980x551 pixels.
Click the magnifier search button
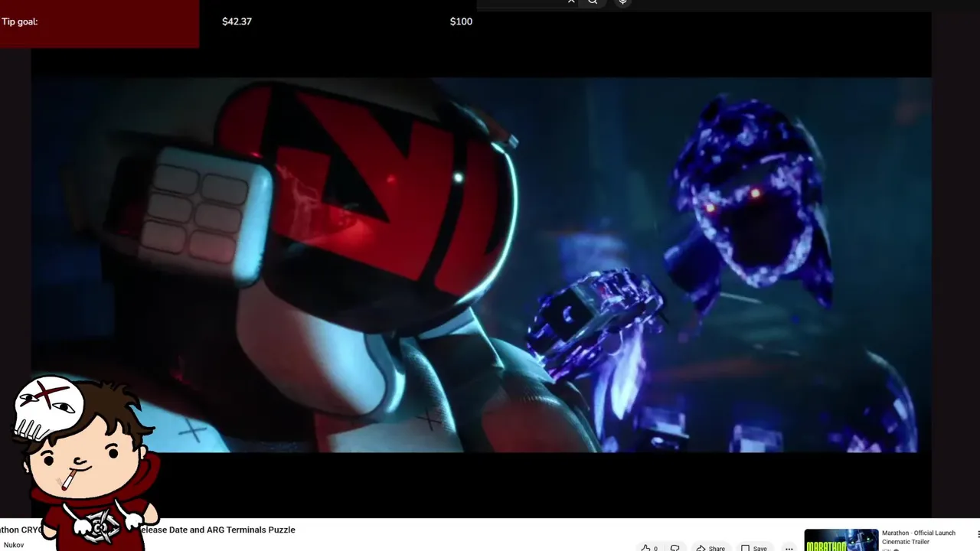[593, 2]
